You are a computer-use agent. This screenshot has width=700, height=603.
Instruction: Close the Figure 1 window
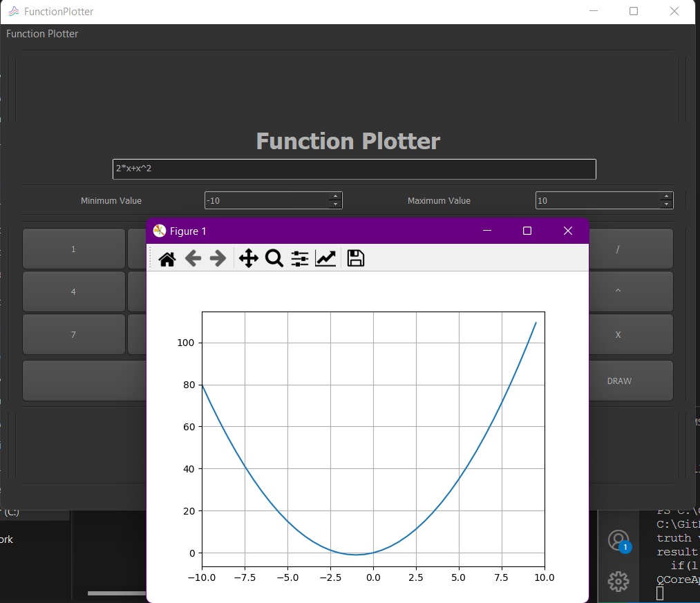tap(568, 231)
